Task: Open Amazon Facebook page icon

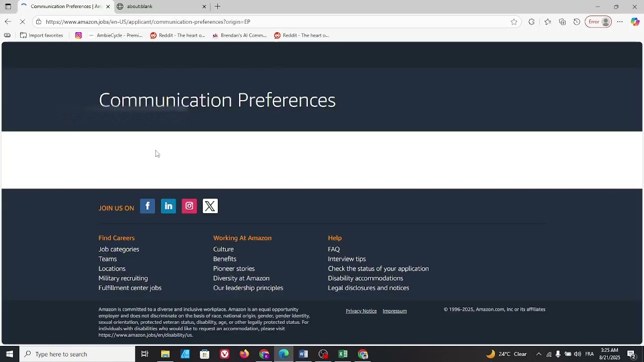Action: click(147, 206)
